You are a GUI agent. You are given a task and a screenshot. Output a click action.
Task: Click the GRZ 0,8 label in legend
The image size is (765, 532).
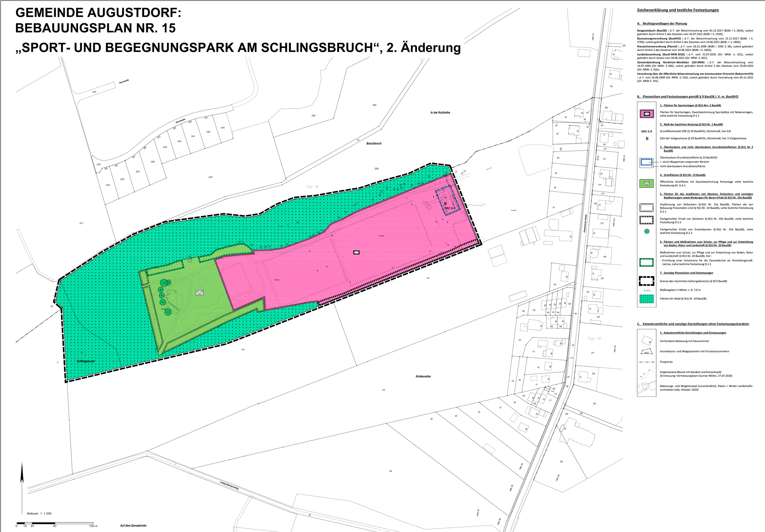pos(646,131)
